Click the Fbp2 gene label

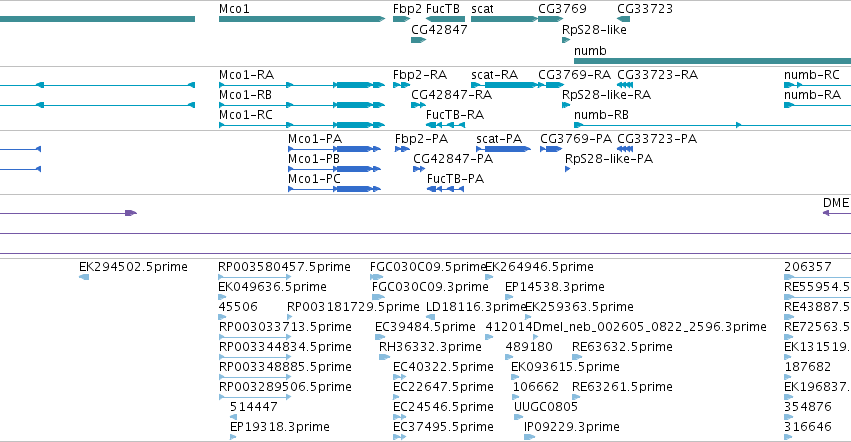pos(407,9)
